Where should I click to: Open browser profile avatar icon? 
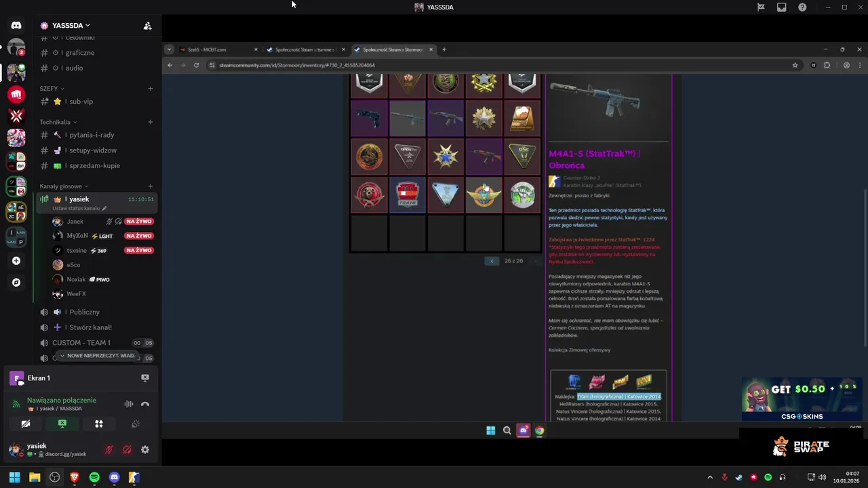846,65
